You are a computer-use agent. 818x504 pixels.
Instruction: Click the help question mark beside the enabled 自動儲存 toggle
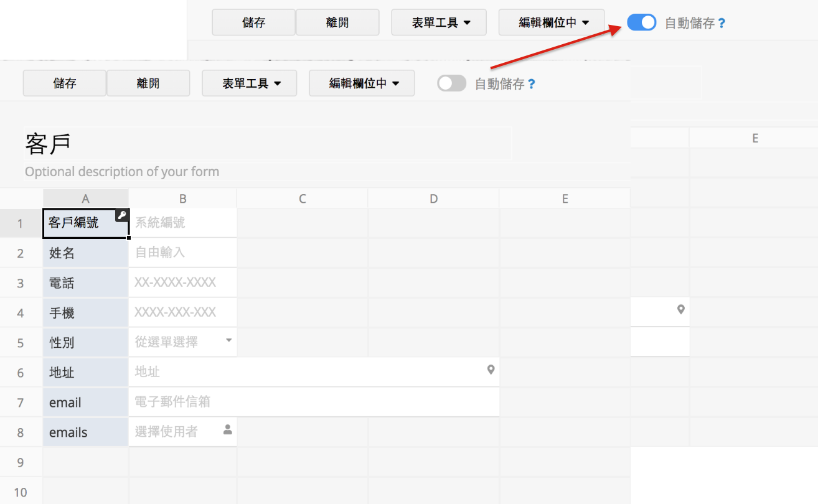(722, 24)
